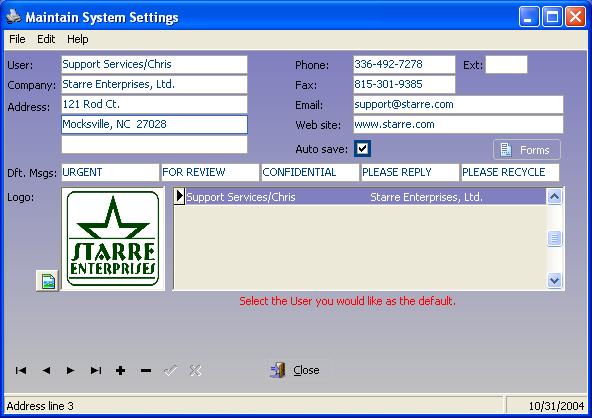The image size is (592, 418).
Task: Open the Help menu
Action: (x=78, y=39)
